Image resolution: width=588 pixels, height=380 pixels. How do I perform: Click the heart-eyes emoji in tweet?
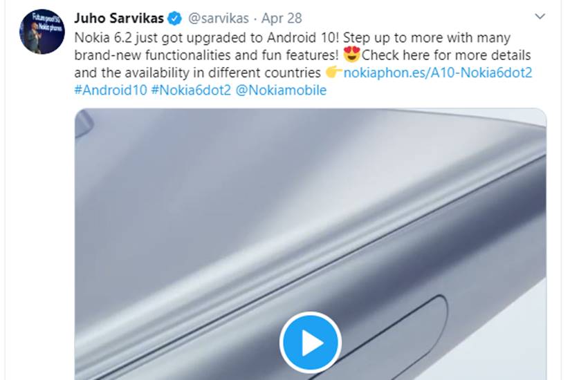tap(351, 55)
